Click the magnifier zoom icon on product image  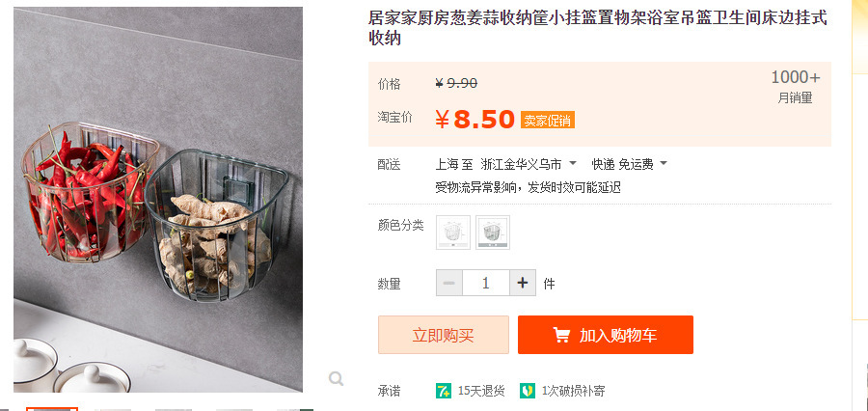tap(336, 379)
